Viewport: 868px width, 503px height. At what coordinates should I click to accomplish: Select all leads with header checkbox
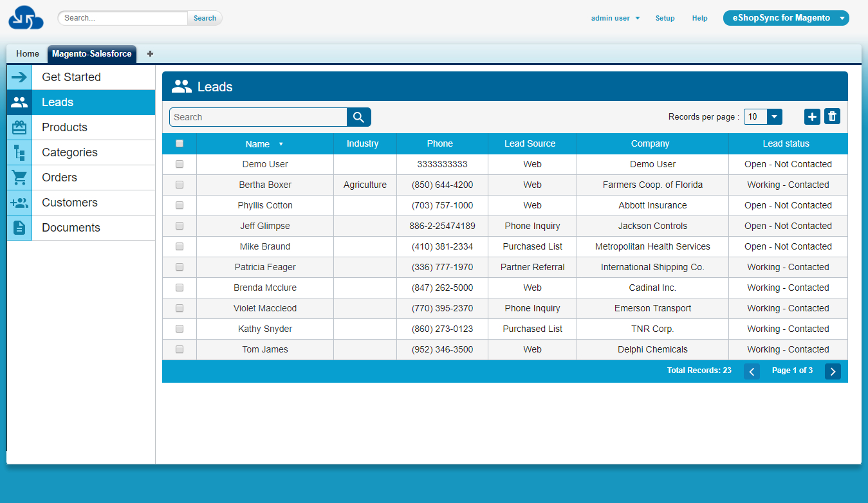coord(179,143)
